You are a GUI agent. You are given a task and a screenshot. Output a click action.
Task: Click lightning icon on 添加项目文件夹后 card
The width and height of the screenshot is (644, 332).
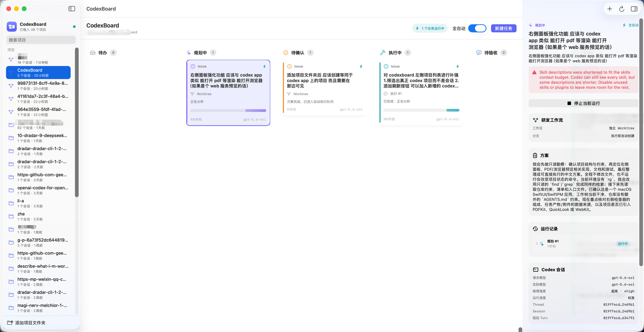[361, 66]
